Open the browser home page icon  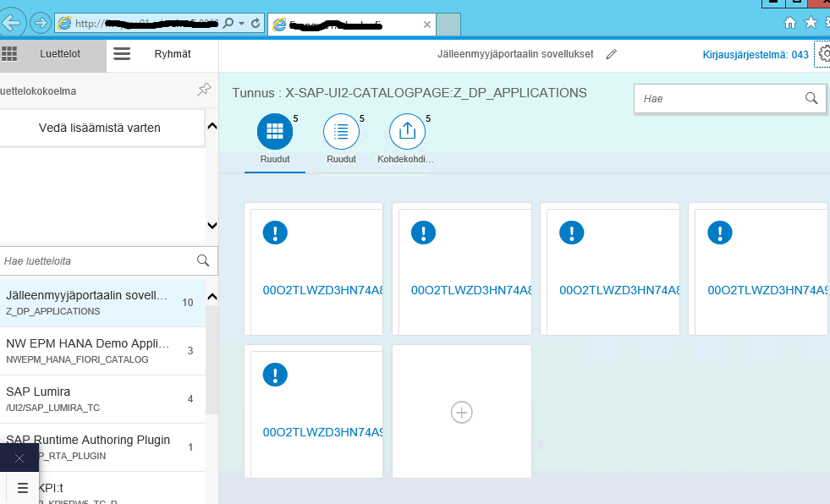789,22
